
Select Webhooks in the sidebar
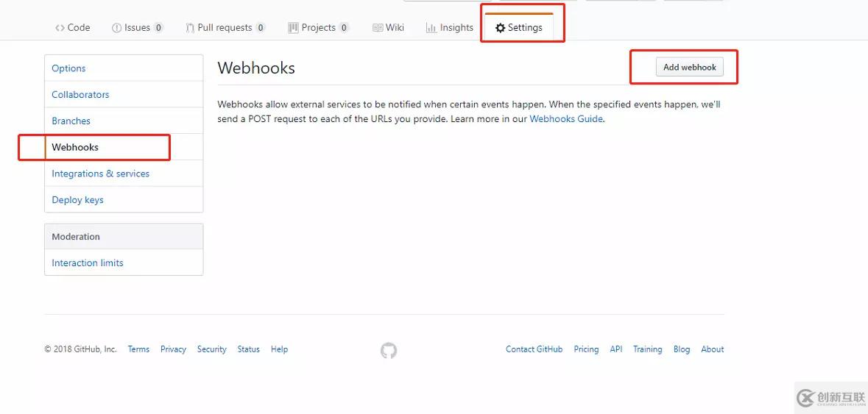[75, 147]
